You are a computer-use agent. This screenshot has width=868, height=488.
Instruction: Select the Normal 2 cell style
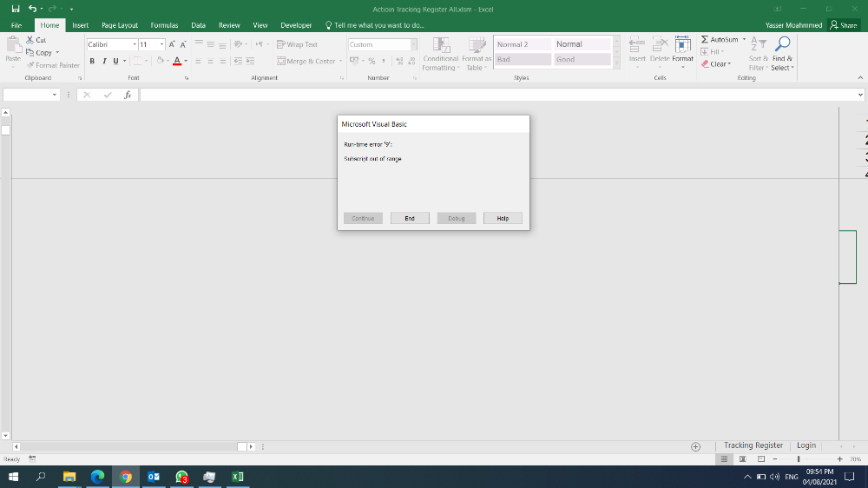523,44
